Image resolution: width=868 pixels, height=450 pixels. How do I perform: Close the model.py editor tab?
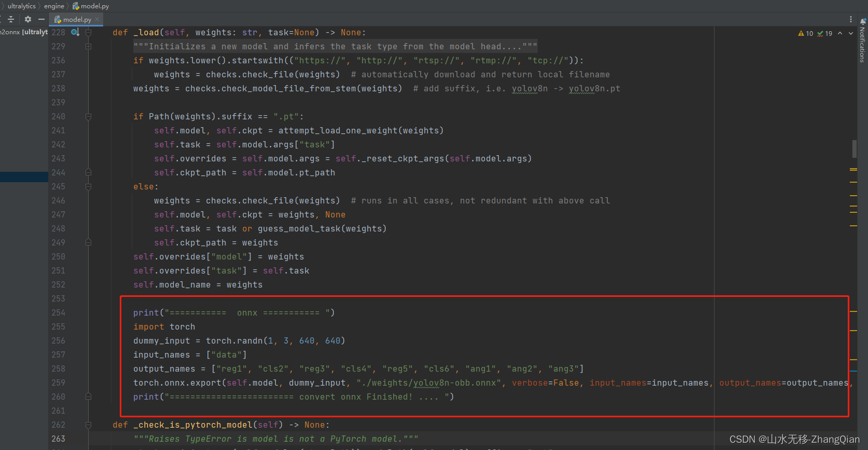point(97,20)
